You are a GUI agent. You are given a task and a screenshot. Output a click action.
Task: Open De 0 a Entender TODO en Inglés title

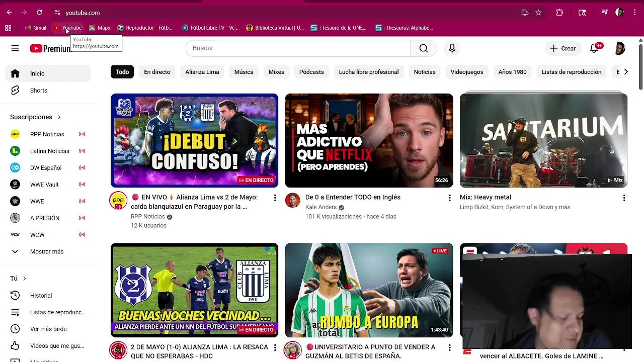point(353,197)
